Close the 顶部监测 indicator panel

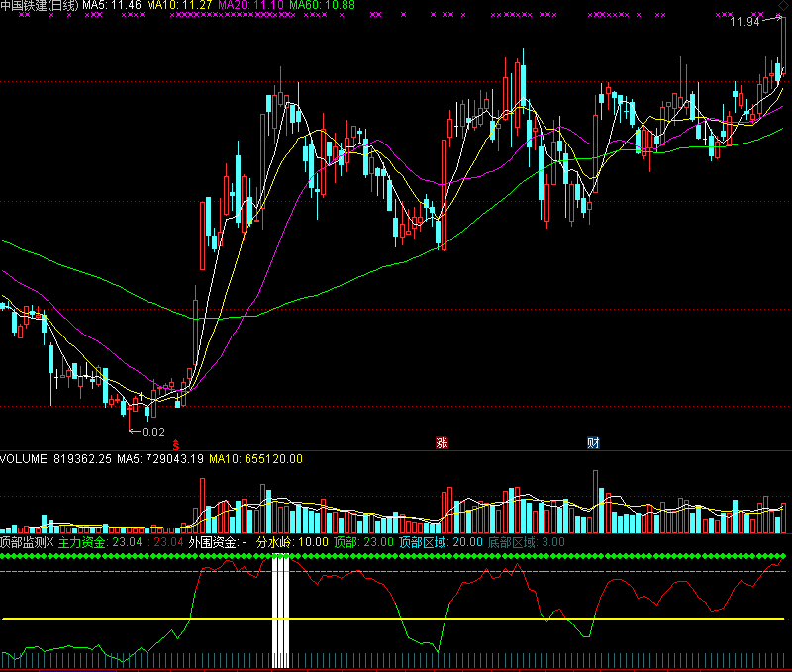click(49, 542)
